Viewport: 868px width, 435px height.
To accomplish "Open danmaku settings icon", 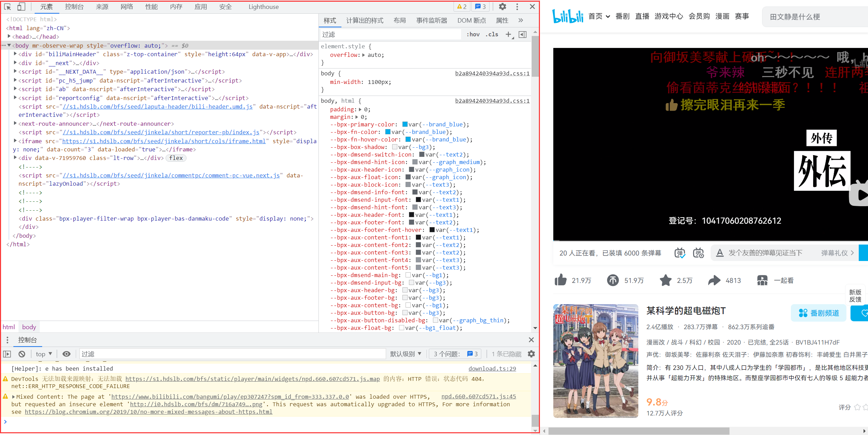I will (x=698, y=253).
